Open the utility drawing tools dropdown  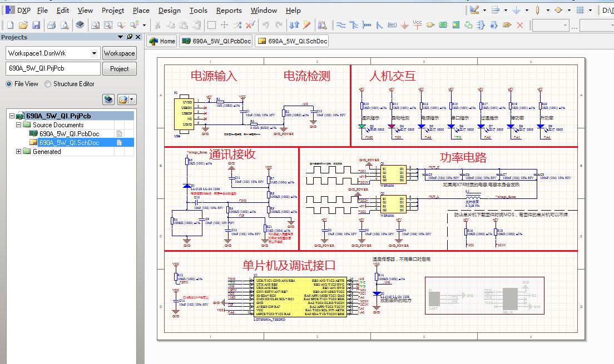point(485,10)
